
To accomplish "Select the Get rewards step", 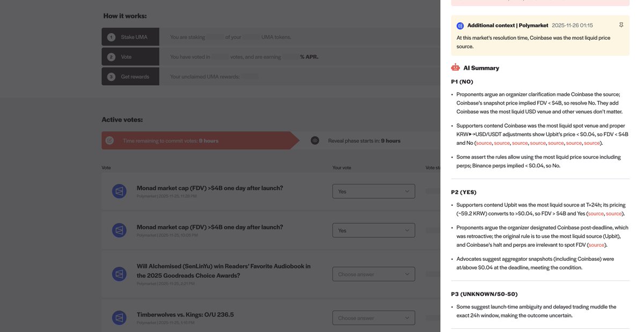I will coord(130,77).
